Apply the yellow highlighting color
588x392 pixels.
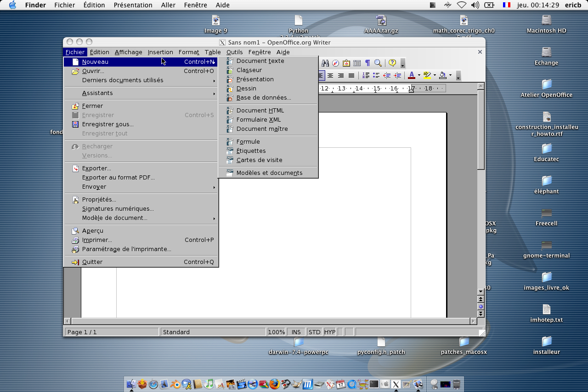click(427, 75)
